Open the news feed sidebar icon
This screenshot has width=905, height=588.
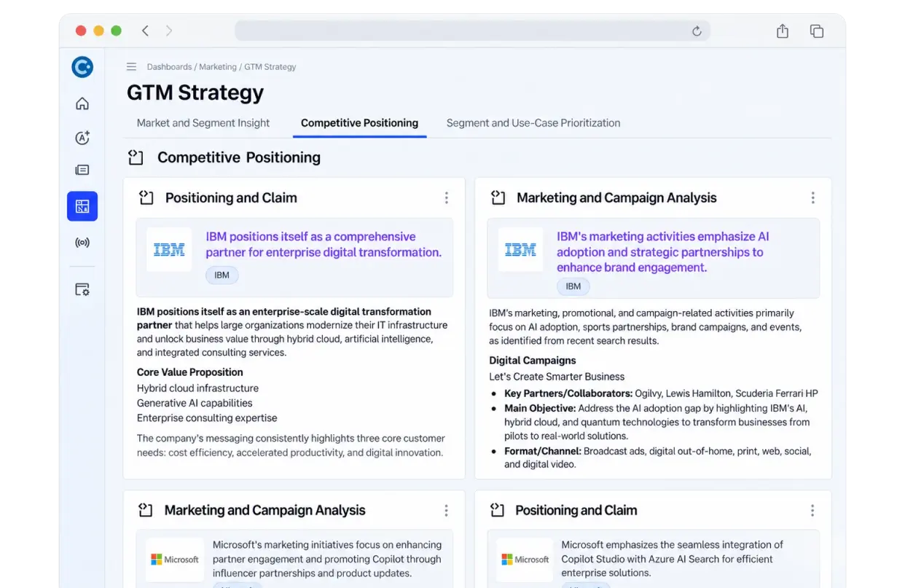[82, 170]
